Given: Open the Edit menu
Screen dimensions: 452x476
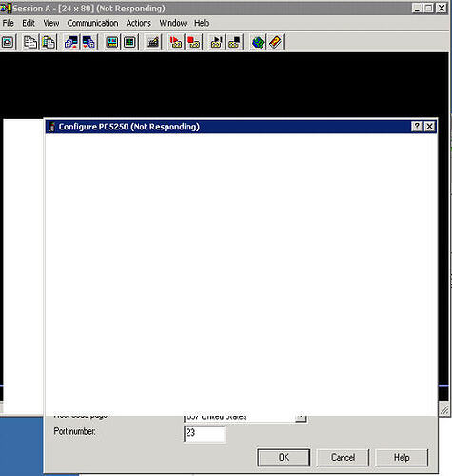Looking at the screenshot, I should click(29, 23).
